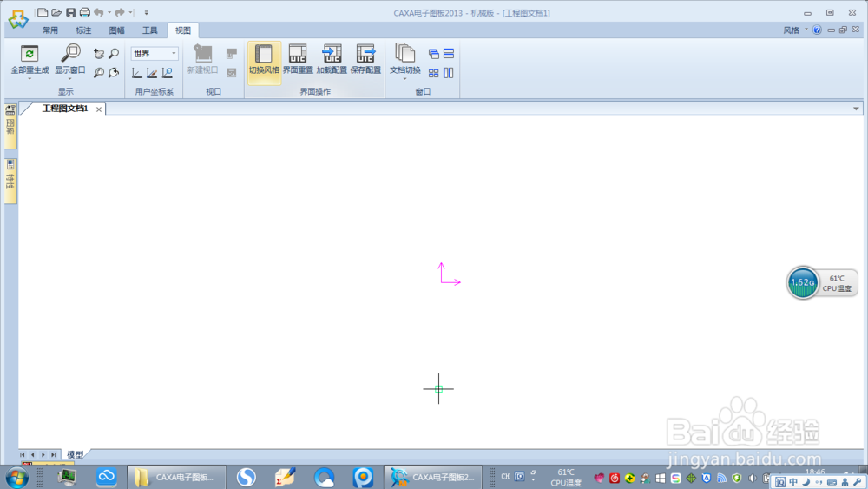Click the upper small viewport icon beside 新建视口

tap(232, 54)
